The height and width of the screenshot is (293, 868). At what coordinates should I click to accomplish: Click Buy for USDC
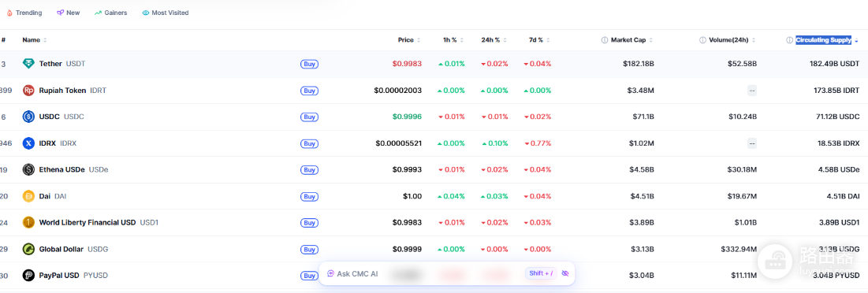[x=310, y=117]
